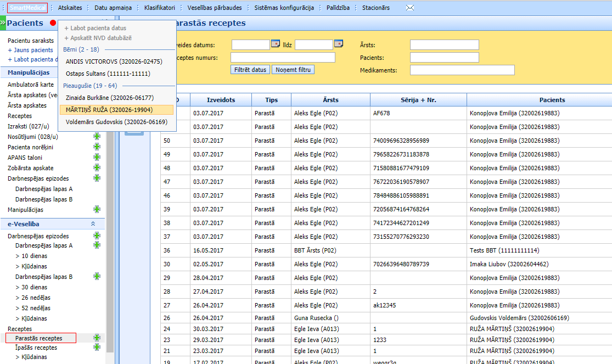The height and width of the screenshot is (364, 612).
Task: Open the Klasifikatori menu
Action: [x=159, y=8]
